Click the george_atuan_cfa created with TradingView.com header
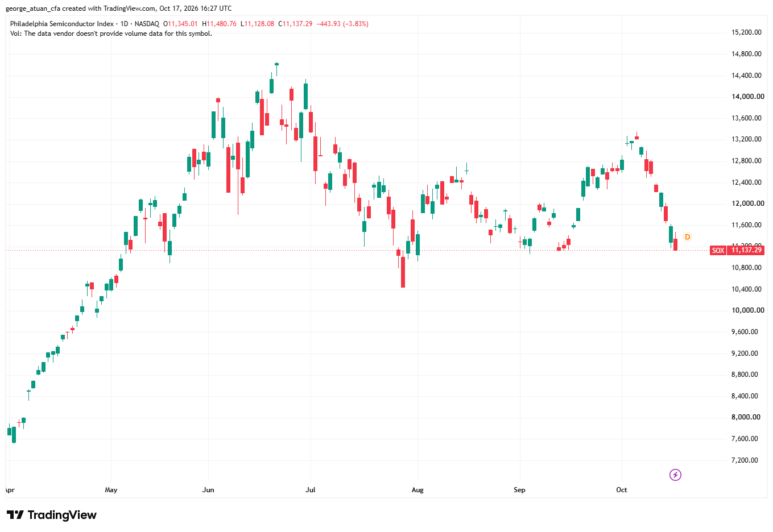The width and height of the screenshot is (773, 532). [118, 9]
